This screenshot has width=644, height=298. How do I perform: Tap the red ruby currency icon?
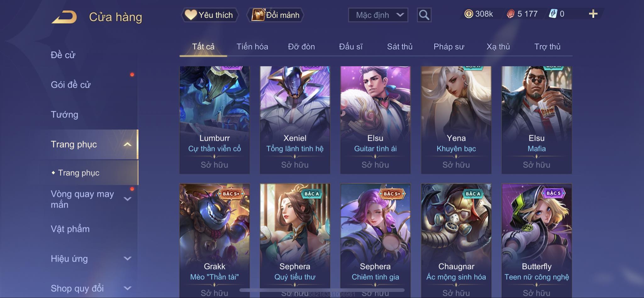(511, 14)
